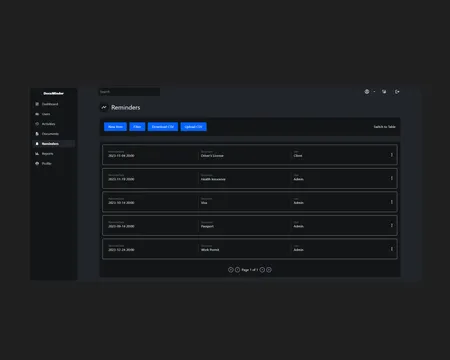This screenshot has width=450, height=360.
Task: Open the Driver's License row options menu
Action: [x=392, y=155]
